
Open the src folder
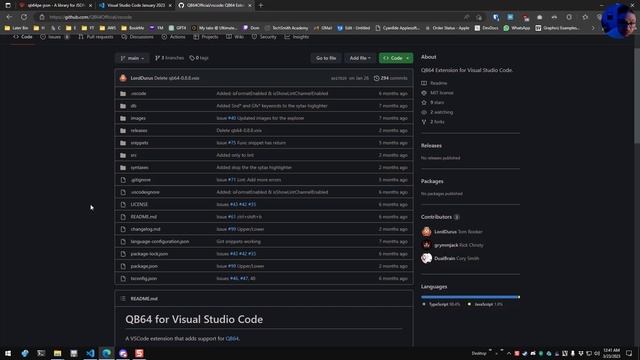[133, 155]
